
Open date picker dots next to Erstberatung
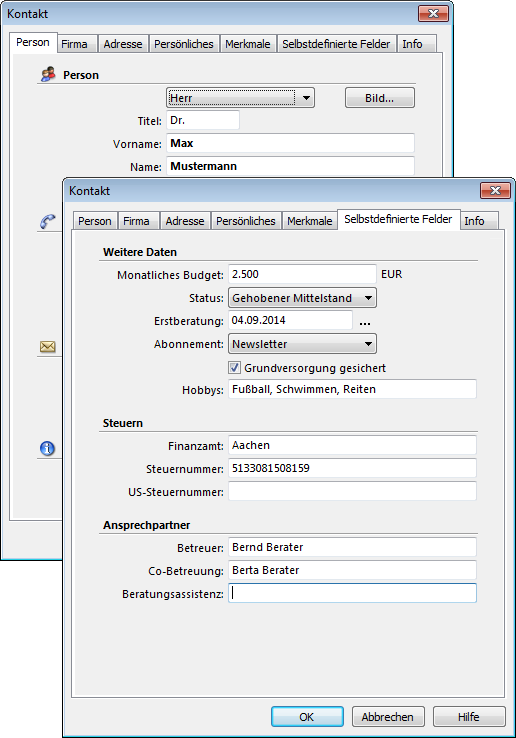pyautogui.click(x=365, y=322)
